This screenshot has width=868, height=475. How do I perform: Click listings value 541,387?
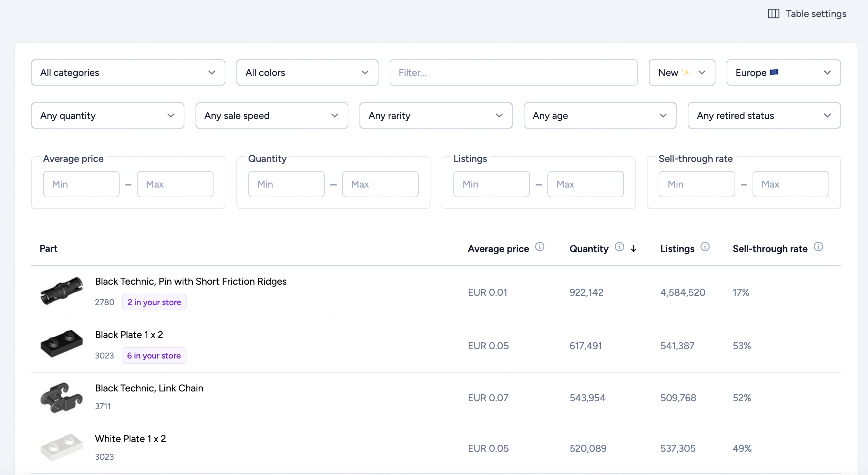pos(677,346)
